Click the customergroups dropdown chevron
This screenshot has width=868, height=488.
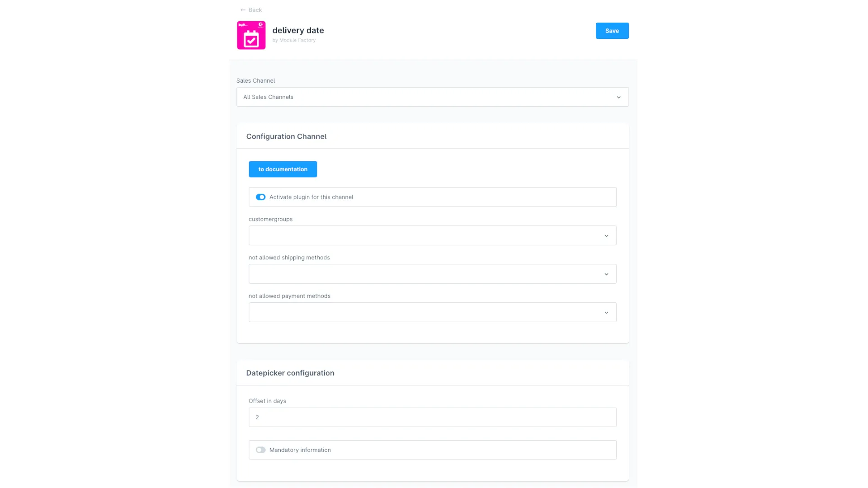pyautogui.click(x=606, y=235)
